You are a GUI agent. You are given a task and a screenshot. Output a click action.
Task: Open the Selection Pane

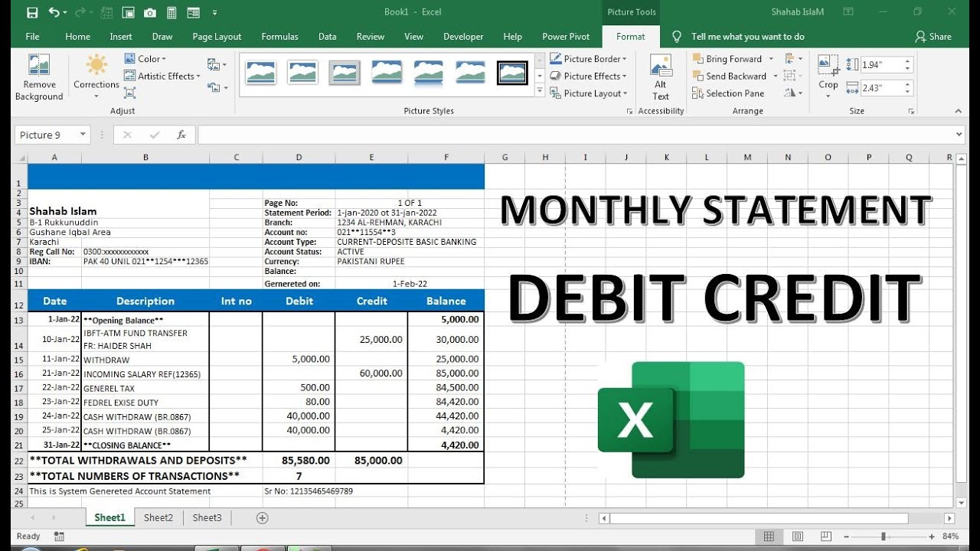(728, 93)
